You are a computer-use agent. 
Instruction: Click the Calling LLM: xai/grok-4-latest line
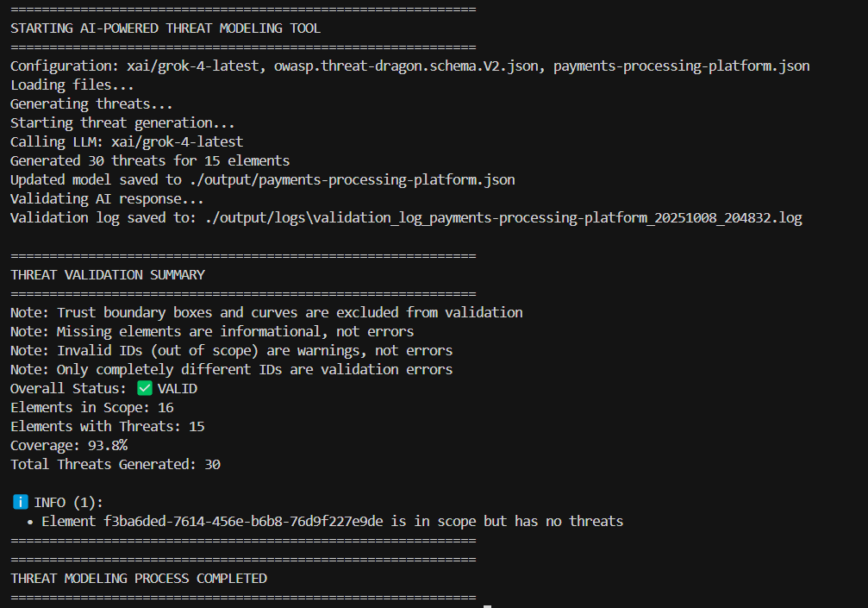tap(127, 141)
